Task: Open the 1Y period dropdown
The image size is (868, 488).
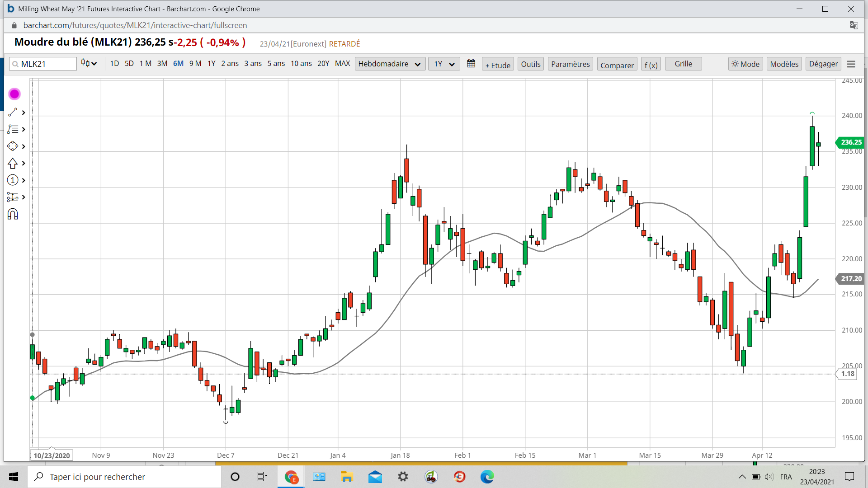Action: [x=444, y=64]
